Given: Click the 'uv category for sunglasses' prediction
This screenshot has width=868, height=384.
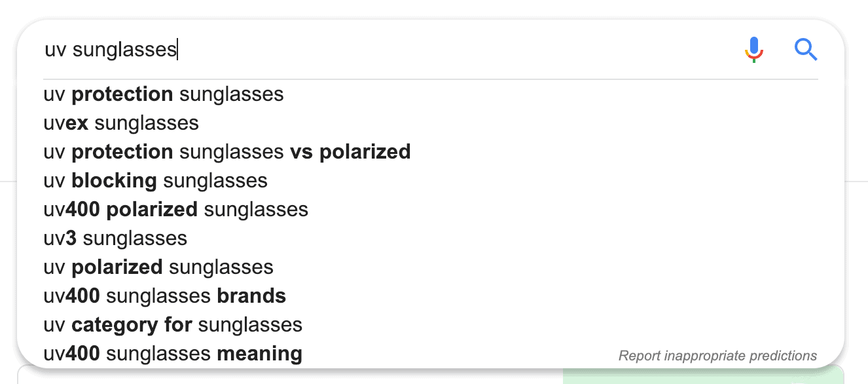Looking at the screenshot, I should pyautogui.click(x=172, y=324).
